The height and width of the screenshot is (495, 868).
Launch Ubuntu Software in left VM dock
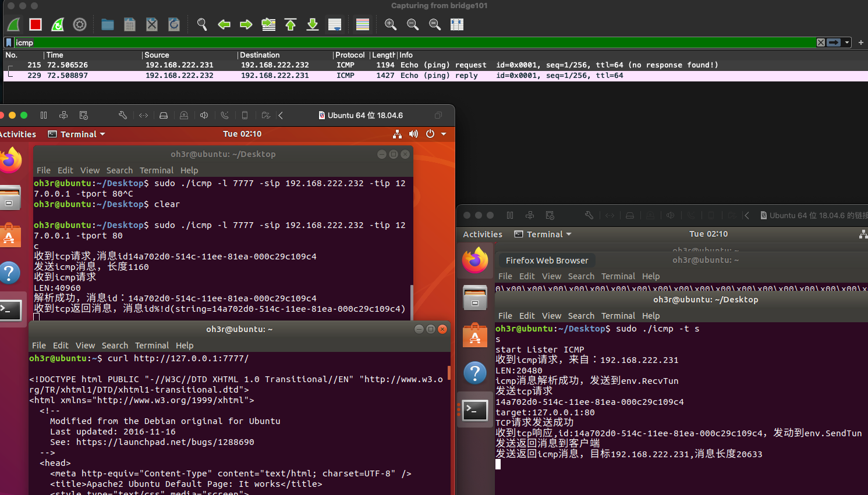coord(10,236)
